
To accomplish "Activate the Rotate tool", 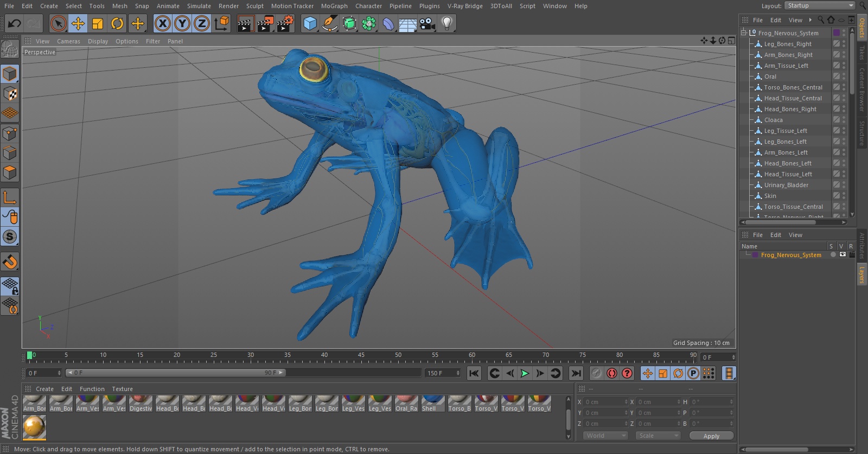I will click(117, 23).
